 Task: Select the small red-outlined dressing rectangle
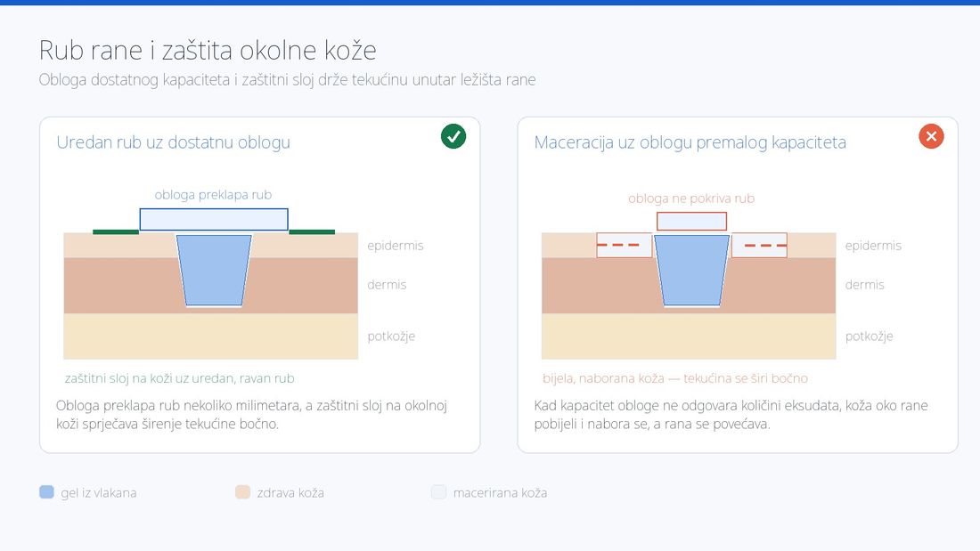(x=692, y=221)
